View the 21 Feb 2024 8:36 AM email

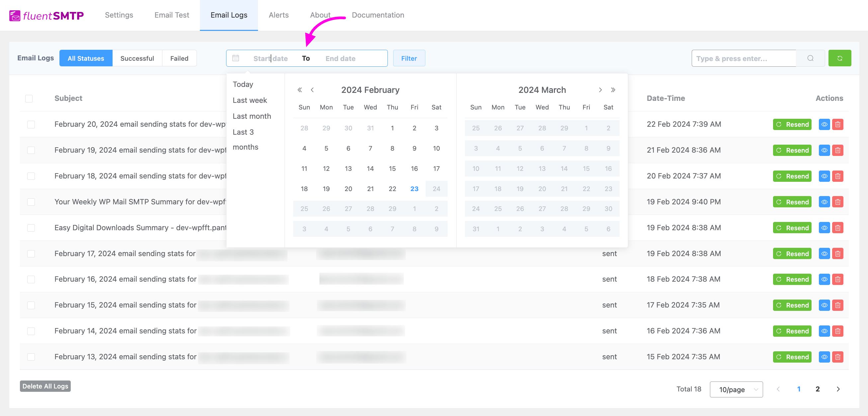pos(824,150)
